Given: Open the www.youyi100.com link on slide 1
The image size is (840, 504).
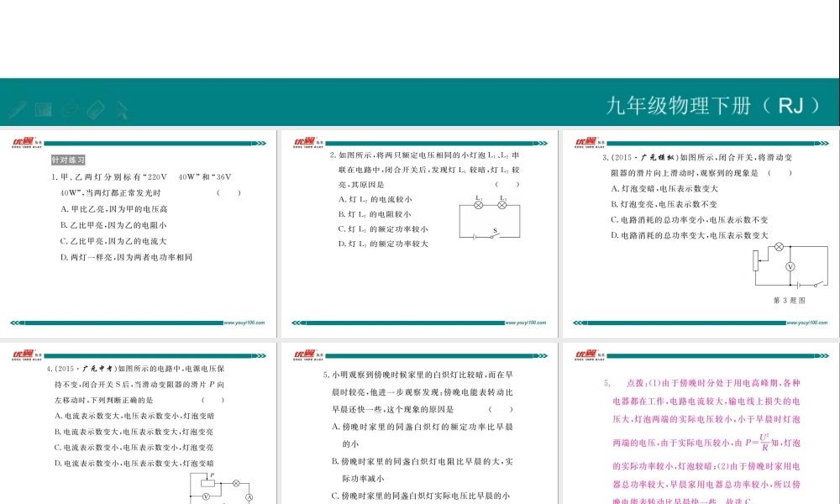Looking at the screenshot, I should [x=246, y=322].
